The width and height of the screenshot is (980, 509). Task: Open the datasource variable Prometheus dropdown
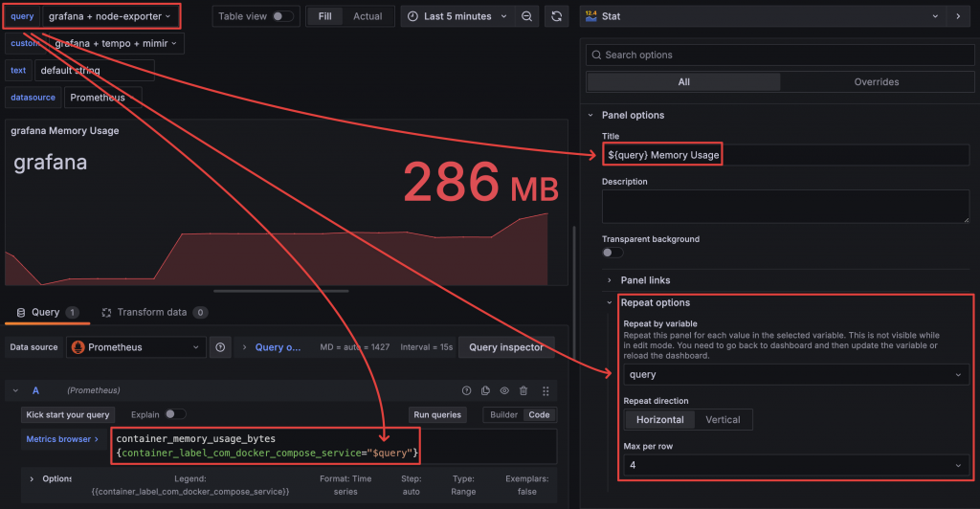pos(103,98)
